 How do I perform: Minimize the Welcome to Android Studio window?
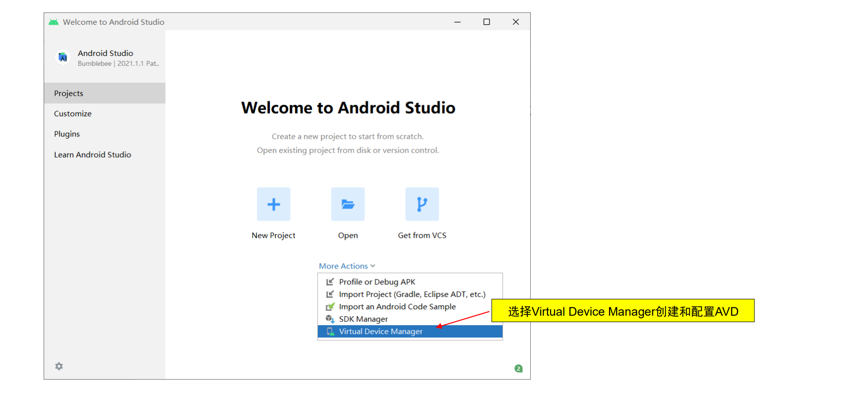point(457,22)
